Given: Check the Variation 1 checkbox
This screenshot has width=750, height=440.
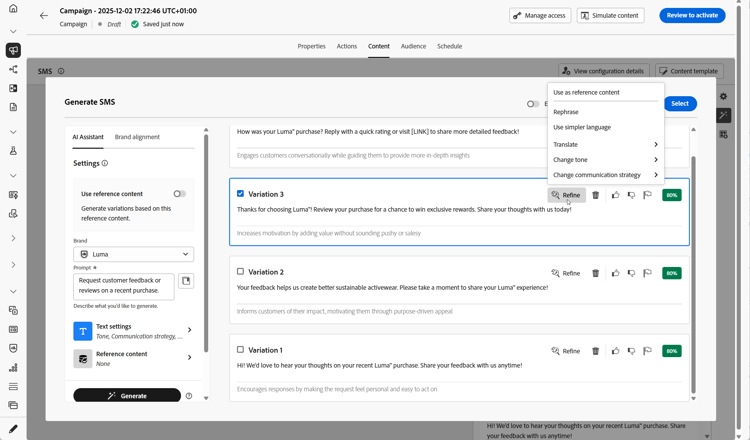Looking at the screenshot, I should click(240, 350).
